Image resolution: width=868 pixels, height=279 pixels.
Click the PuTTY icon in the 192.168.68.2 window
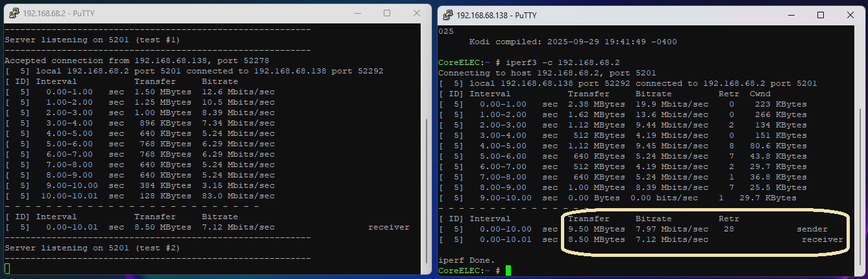click(12, 13)
